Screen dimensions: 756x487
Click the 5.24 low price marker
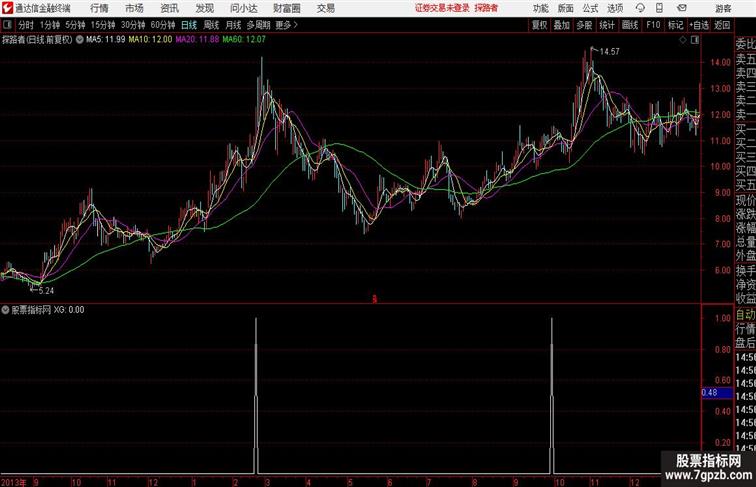pos(46,291)
